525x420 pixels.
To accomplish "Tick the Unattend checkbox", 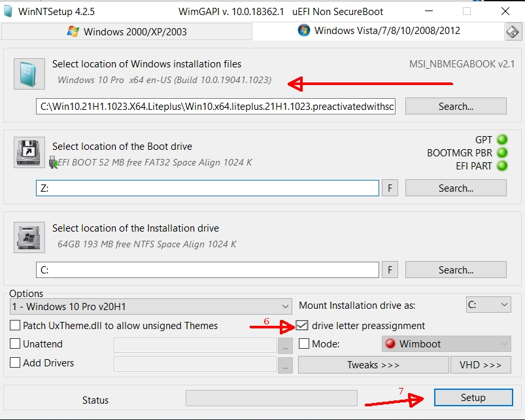I will (x=15, y=343).
